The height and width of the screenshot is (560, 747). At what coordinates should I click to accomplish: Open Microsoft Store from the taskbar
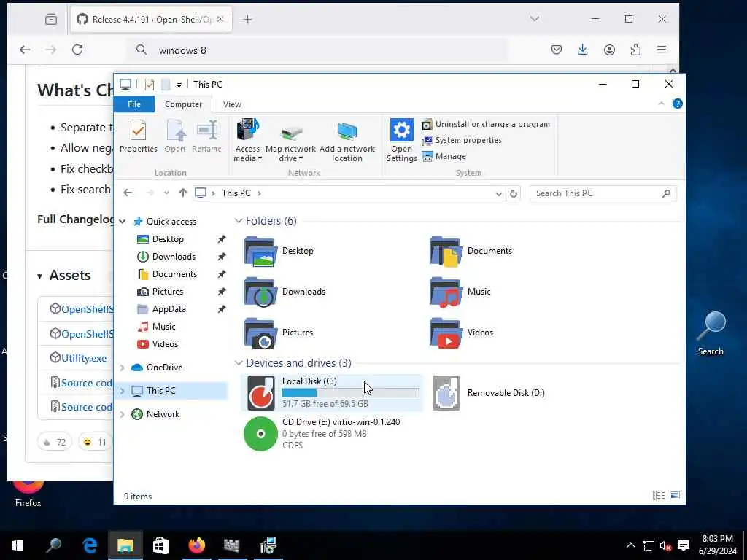(160, 545)
